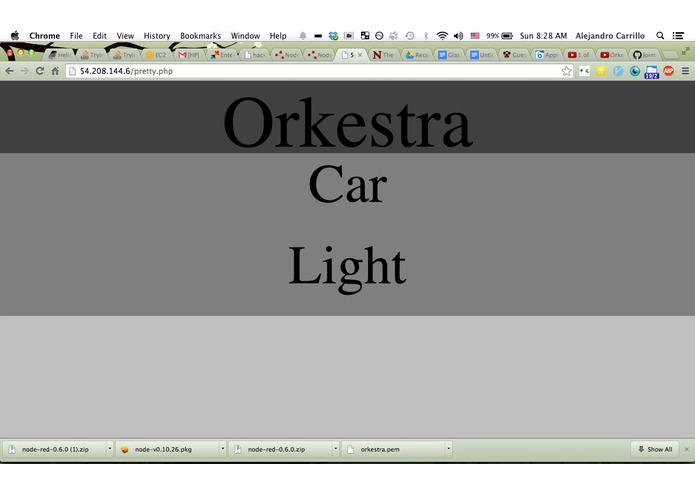Open the View menu
The width and height of the screenshot is (695, 494).
click(x=125, y=35)
